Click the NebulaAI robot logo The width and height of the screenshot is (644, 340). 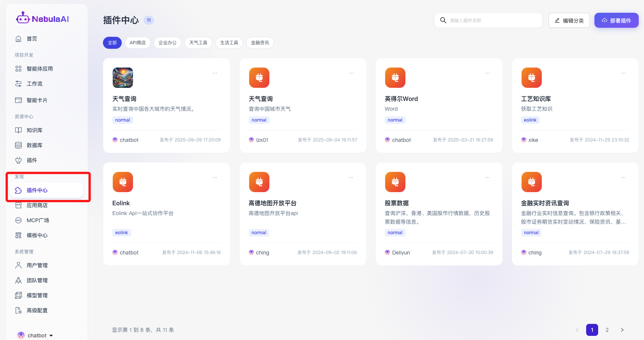click(x=23, y=18)
